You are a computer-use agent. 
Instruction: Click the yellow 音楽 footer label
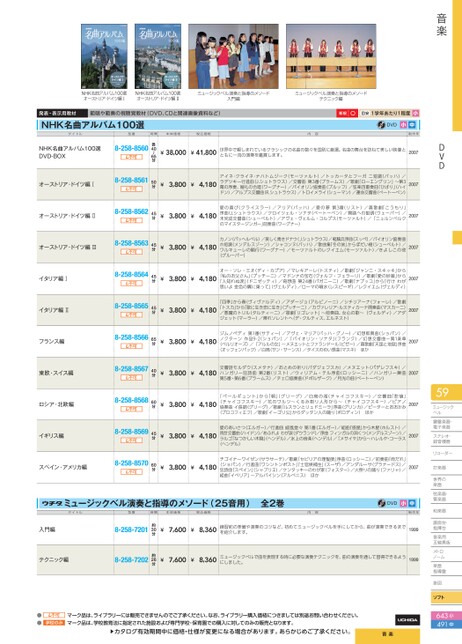click(x=387, y=636)
